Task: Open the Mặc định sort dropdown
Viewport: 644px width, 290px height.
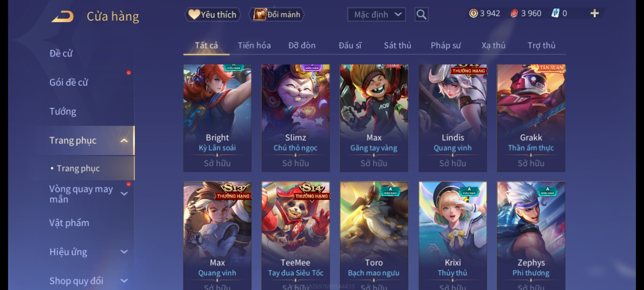Action: pyautogui.click(x=376, y=15)
